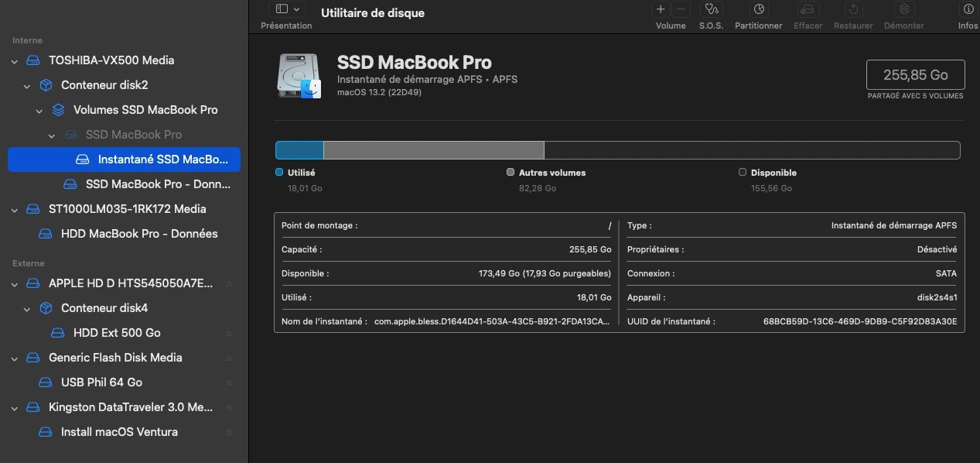Image resolution: width=980 pixels, height=463 pixels.
Task: Open the Présentation sidebar view button
Action: (x=286, y=9)
